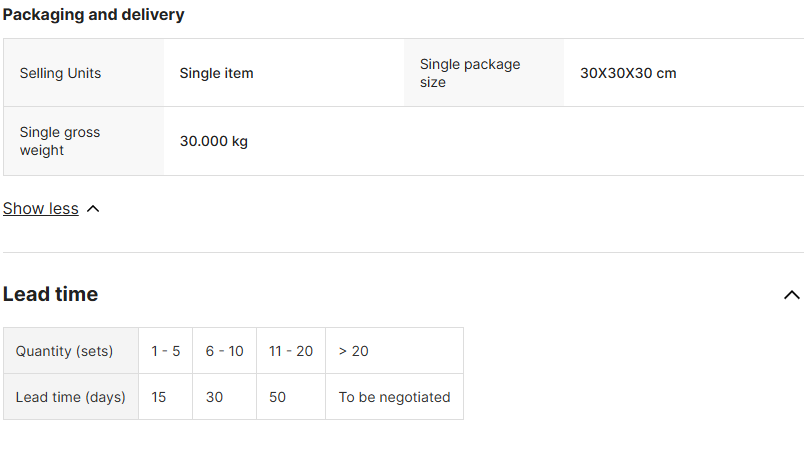The image size is (804, 450).
Task: Click the Show less link
Action: [x=41, y=208]
